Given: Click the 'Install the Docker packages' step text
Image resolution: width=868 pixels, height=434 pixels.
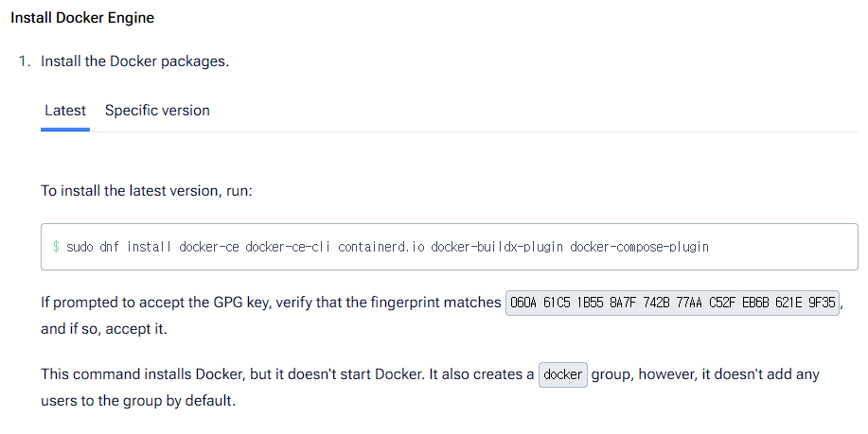Looking at the screenshot, I should pos(134,62).
